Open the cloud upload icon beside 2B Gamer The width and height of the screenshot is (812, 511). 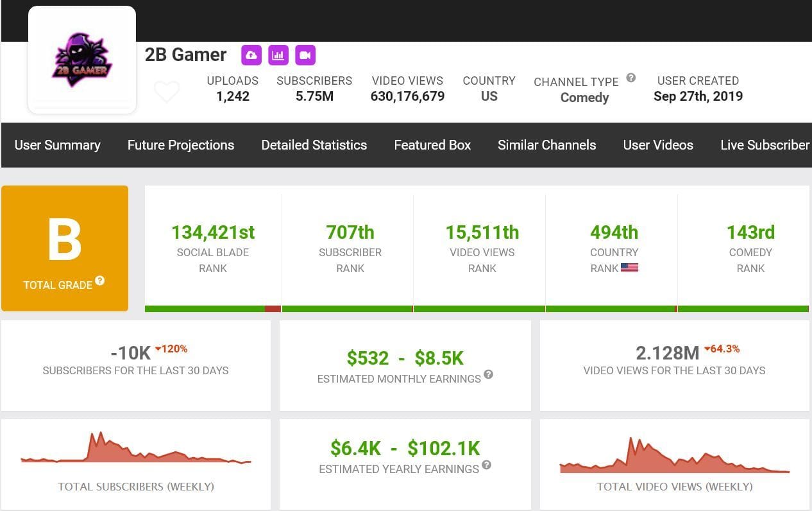(x=251, y=55)
